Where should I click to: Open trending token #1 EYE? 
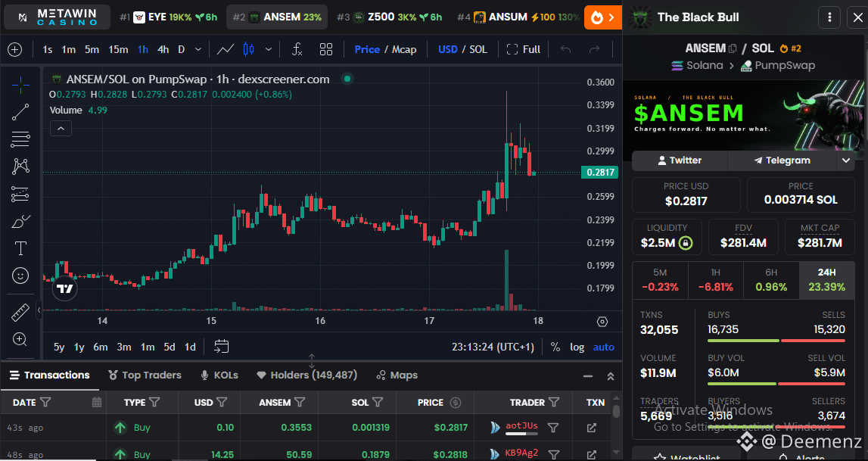click(169, 17)
